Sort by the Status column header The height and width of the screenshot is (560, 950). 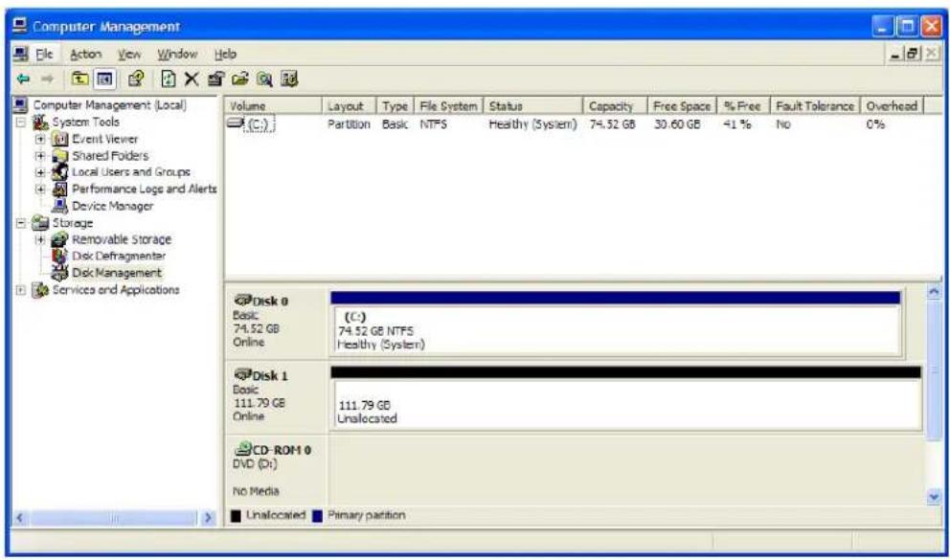[x=532, y=106]
